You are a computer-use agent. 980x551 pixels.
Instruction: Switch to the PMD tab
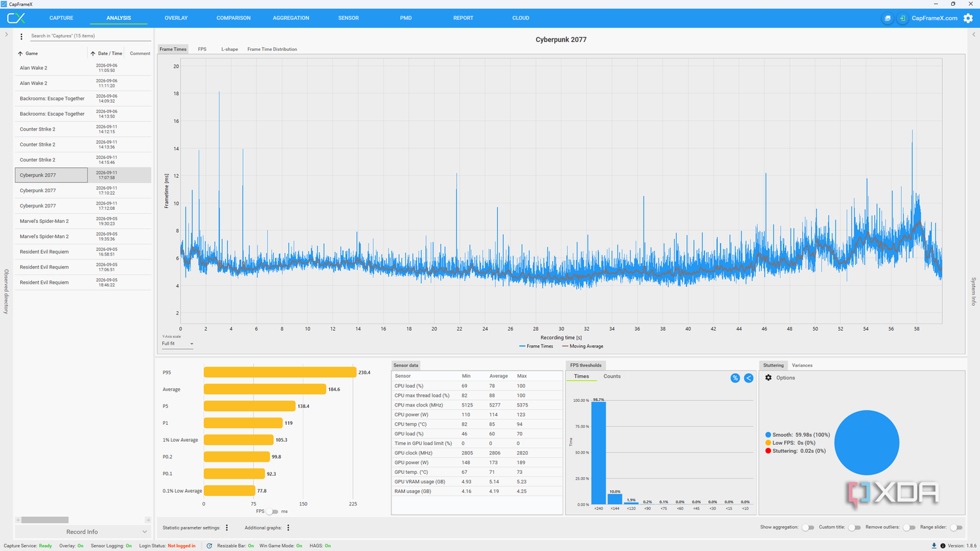406,18
